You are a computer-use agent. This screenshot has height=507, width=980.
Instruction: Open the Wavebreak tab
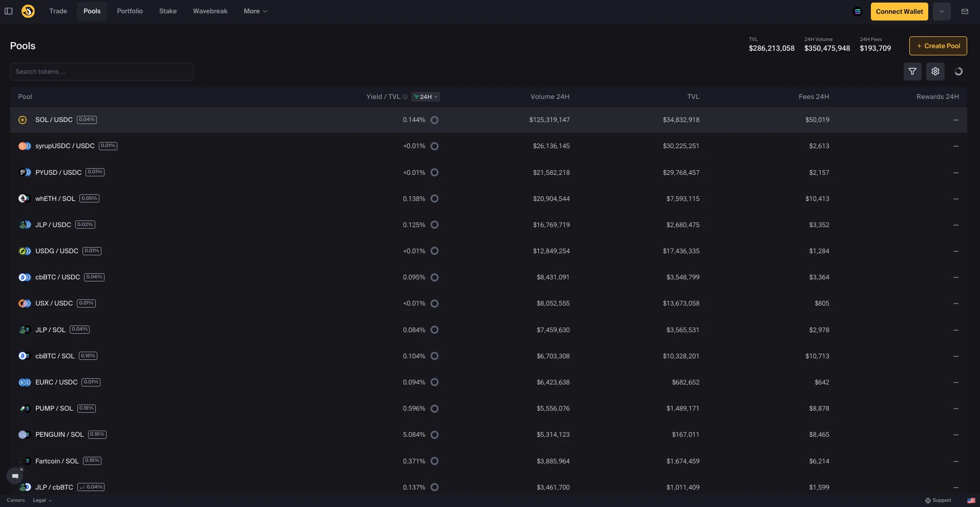[x=210, y=11]
